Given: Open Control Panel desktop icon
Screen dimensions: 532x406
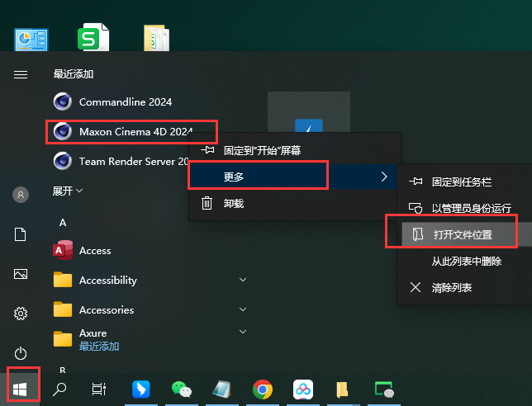Looking at the screenshot, I should (x=31, y=40).
